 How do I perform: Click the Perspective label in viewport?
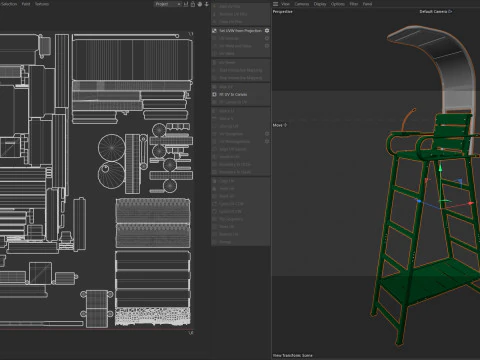point(283,11)
